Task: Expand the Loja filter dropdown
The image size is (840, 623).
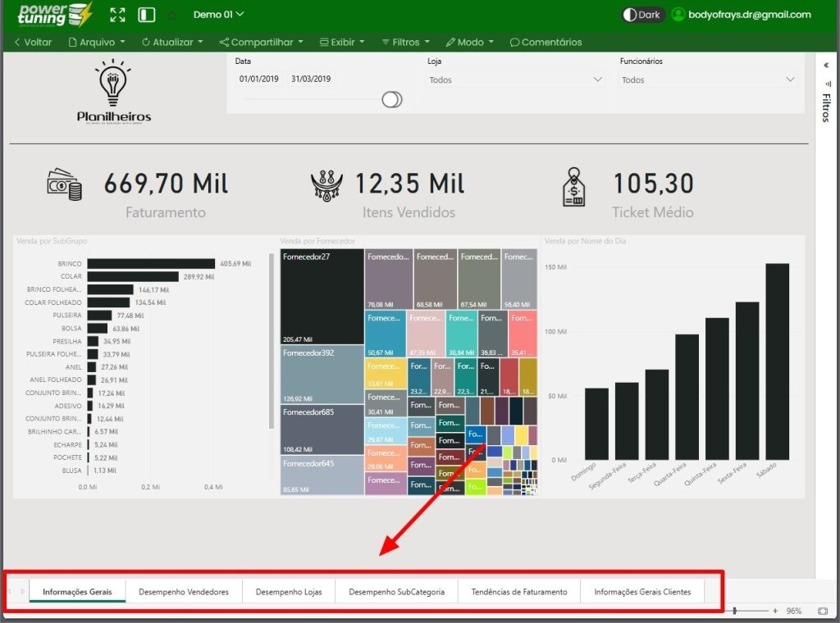Action: click(516, 80)
